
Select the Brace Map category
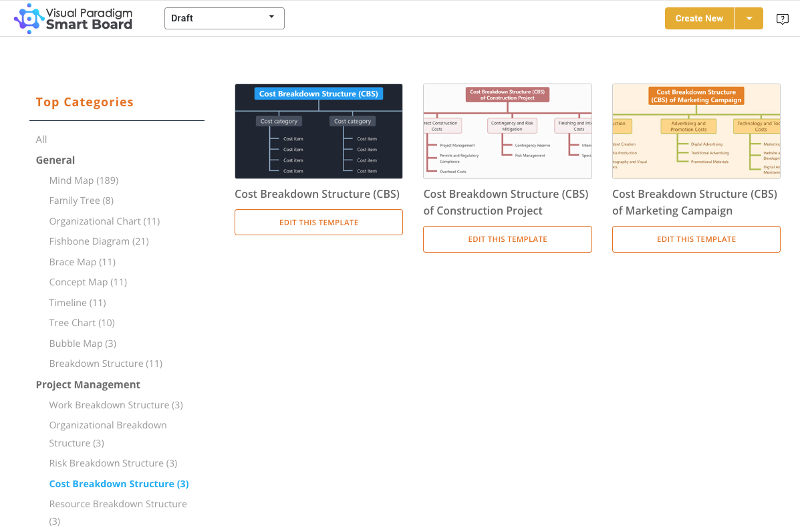(82, 261)
